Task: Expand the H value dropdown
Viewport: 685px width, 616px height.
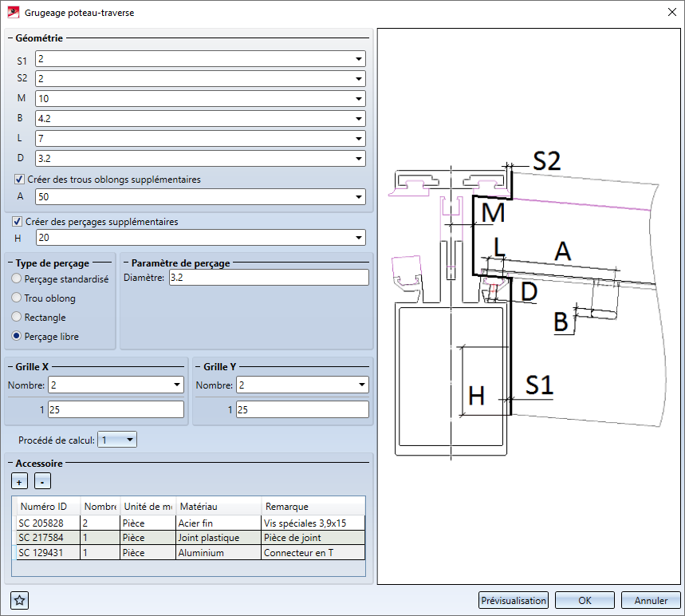Action: tap(359, 238)
